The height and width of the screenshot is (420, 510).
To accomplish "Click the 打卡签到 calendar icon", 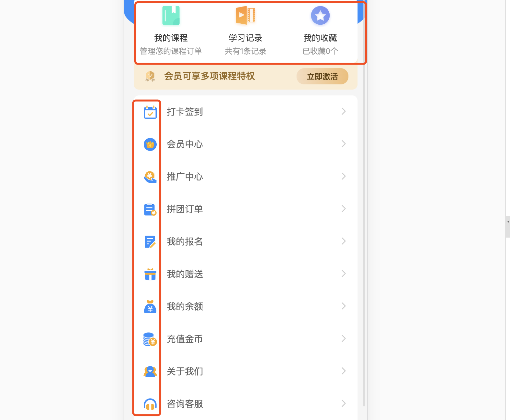I will coord(150,112).
